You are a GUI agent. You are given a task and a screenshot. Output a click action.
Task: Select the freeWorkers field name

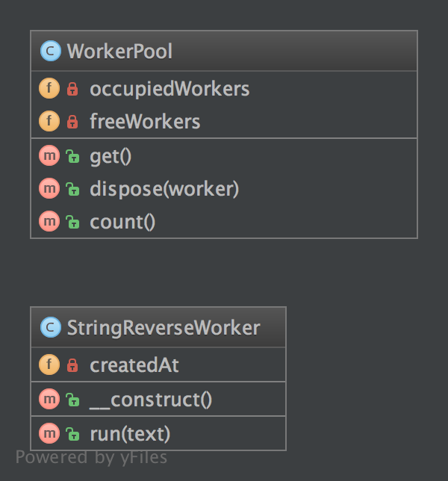145,122
